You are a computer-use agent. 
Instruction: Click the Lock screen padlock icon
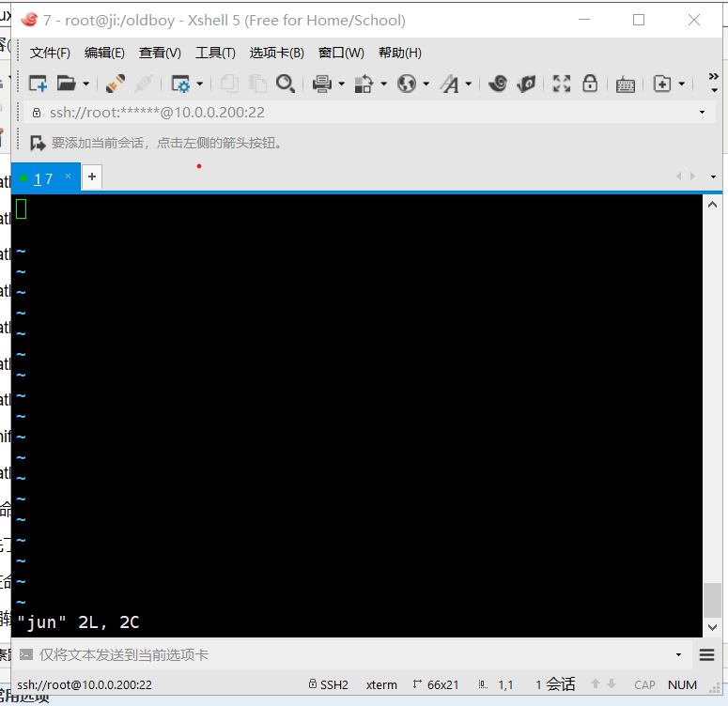click(590, 84)
